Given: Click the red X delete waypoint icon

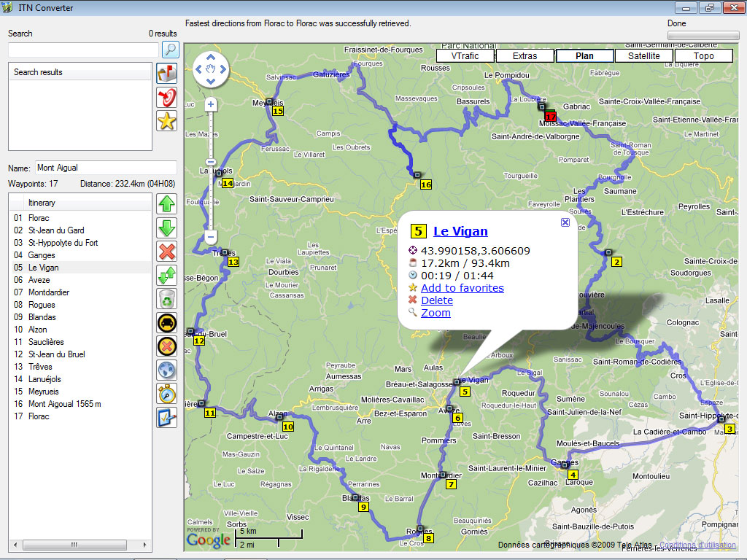Looking at the screenshot, I should (167, 252).
